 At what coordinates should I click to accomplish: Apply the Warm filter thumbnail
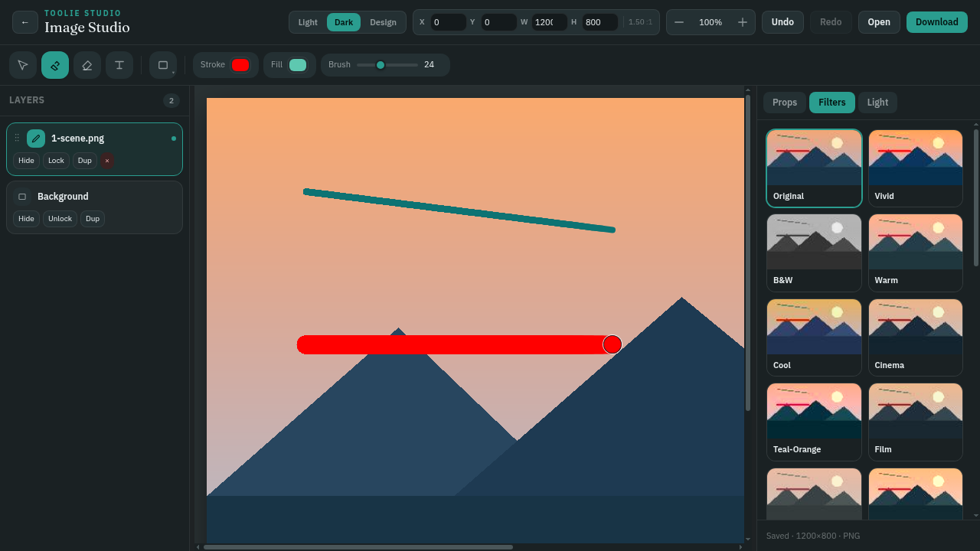click(916, 253)
